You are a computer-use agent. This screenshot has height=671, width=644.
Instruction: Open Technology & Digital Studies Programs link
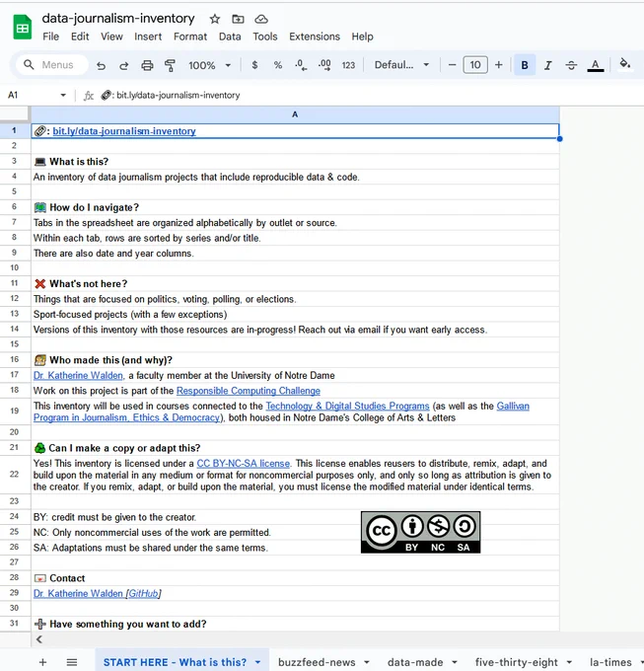pos(347,406)
